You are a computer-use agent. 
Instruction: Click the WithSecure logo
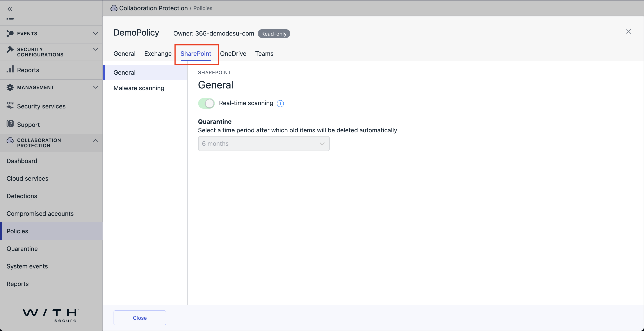(x=51, y=315)
